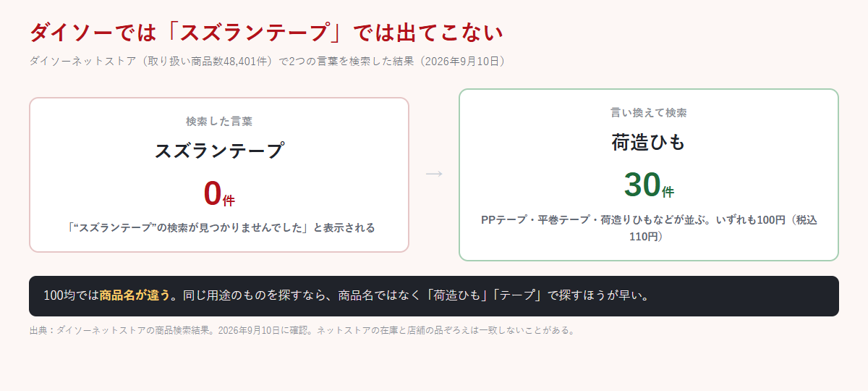Click the dark banner about 商品名が違う
This screenshot has height=391, width=868.
[434, 296]
